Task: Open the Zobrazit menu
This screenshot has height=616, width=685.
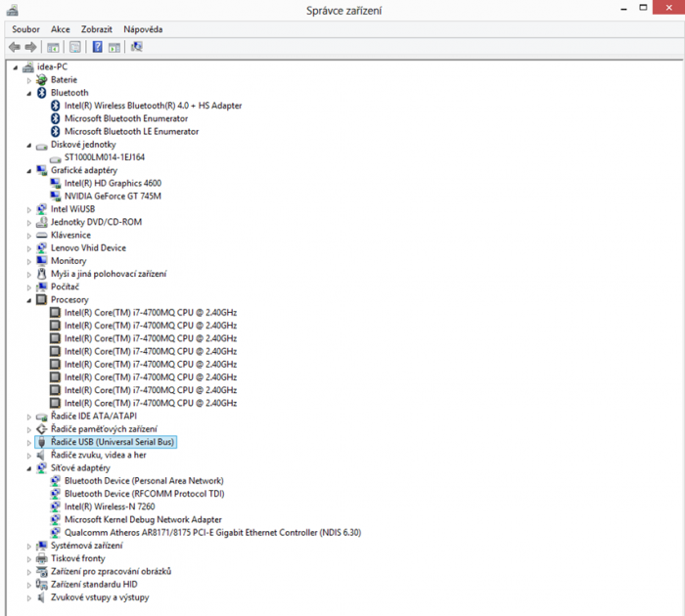Action: [97, 29]
